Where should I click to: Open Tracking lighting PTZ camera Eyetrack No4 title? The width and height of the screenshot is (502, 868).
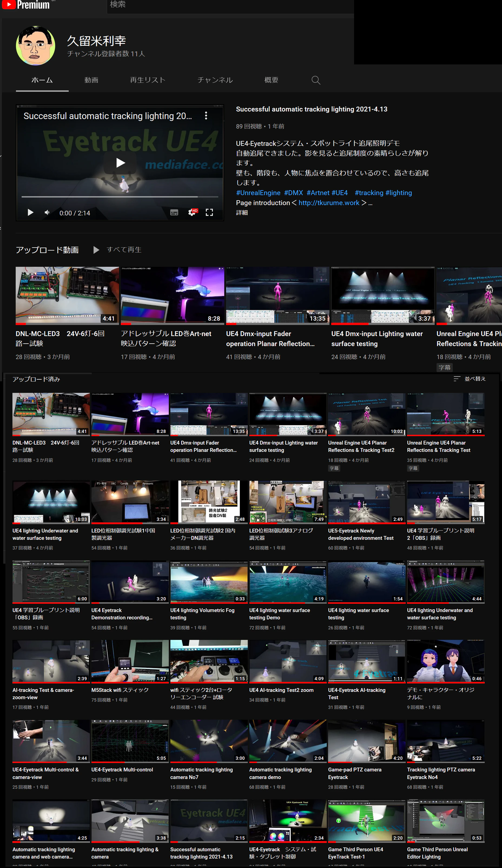tap(441, 773)
